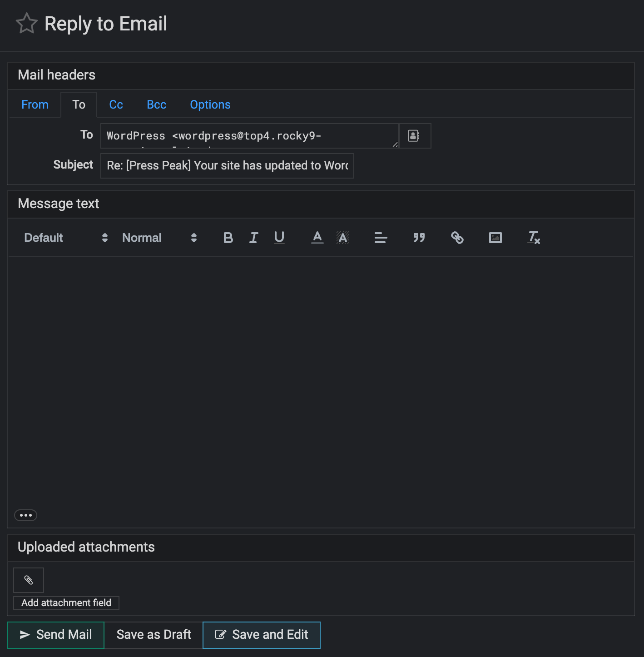Expand the quoted text ellipsis button

pyautogui.click(x=25, y=515)
